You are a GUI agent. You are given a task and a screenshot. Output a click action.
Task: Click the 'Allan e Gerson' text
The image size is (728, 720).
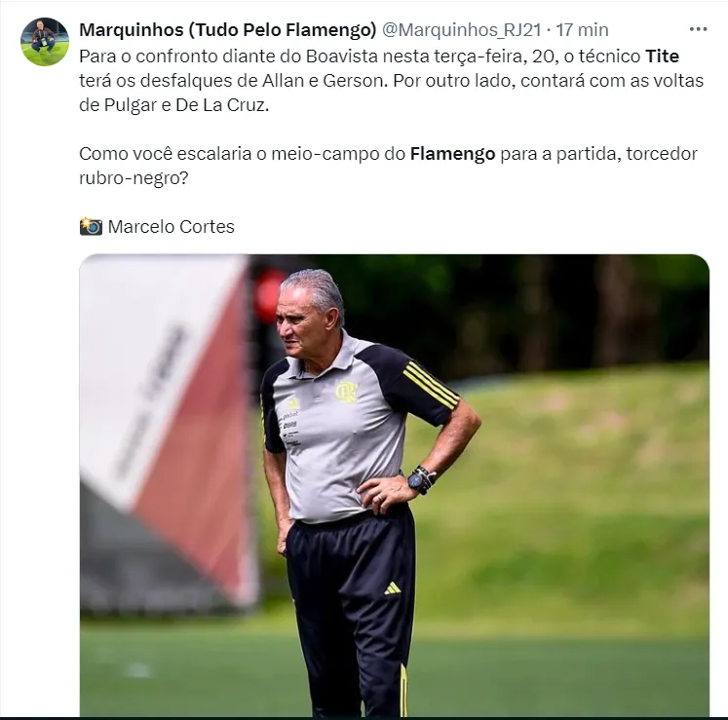(x=325, y=81)
